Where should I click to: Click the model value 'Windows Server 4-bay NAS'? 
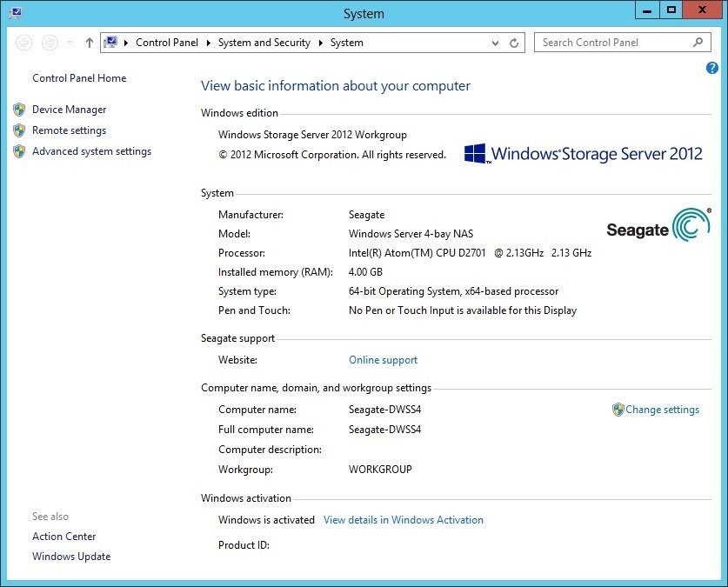(x=411, y=234)
